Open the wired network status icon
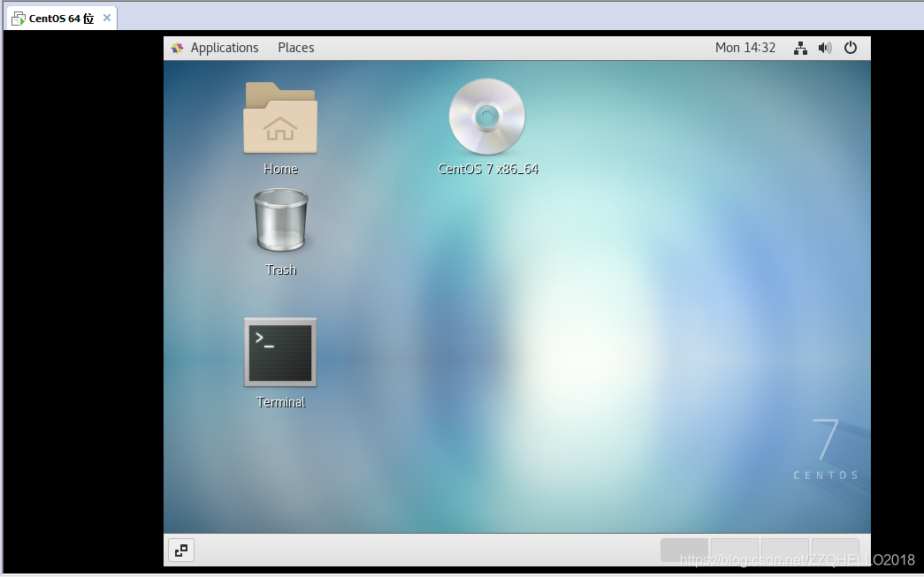The height and width of the screenshot is (577, 924). point(800,48)
